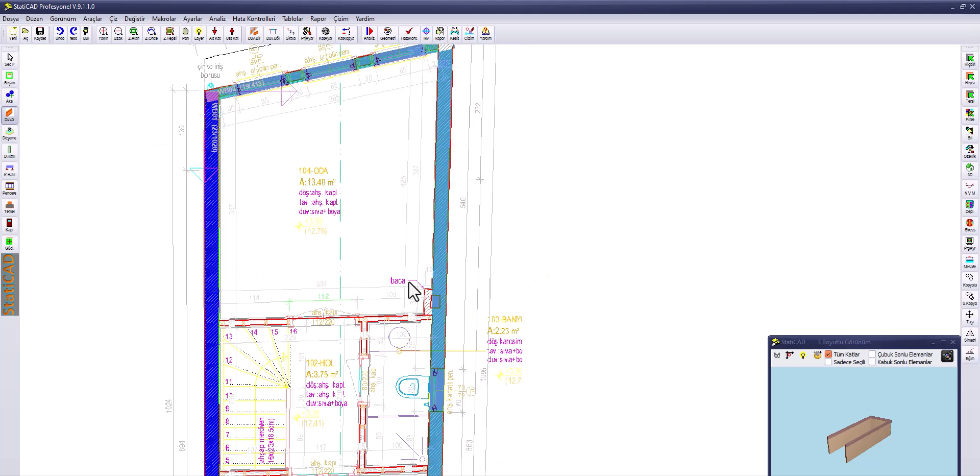Image resolution: width=980 pixels, height=476 pixels.
Task: Enable the Sadece Seçili checkbox
Action: pos(828,362)
